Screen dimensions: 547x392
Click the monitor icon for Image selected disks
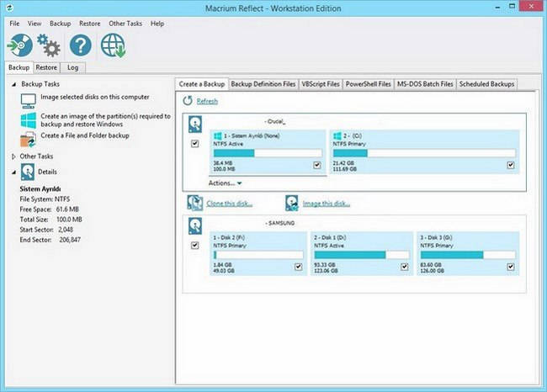pyautogui.click(x=27, y=101)
